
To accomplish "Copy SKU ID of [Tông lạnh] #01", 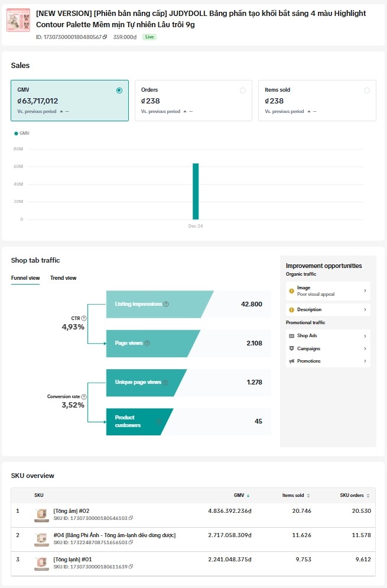I will 131,567.
